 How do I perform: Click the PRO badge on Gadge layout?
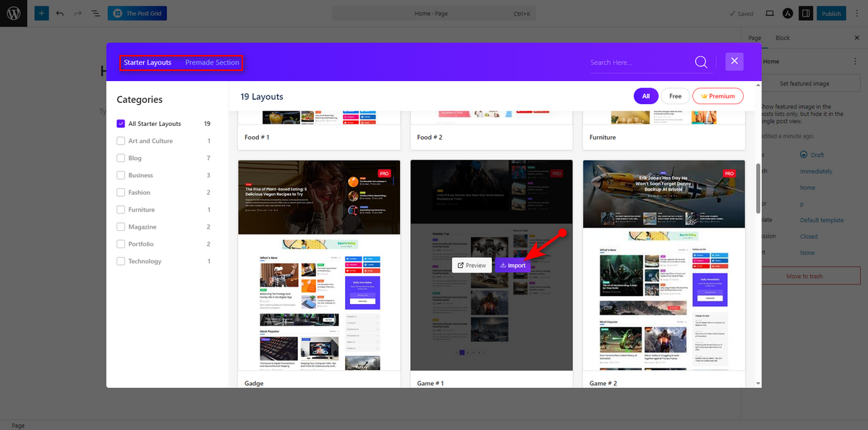[x=384, y=174]
